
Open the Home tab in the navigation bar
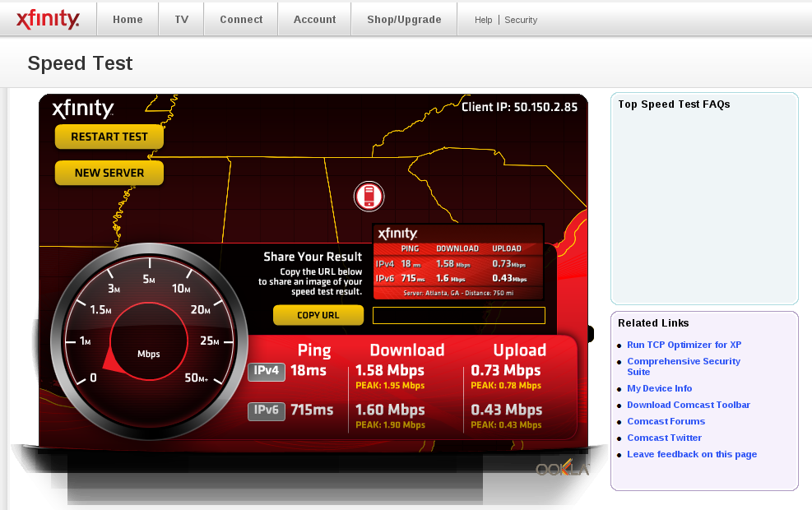[128, 19]
